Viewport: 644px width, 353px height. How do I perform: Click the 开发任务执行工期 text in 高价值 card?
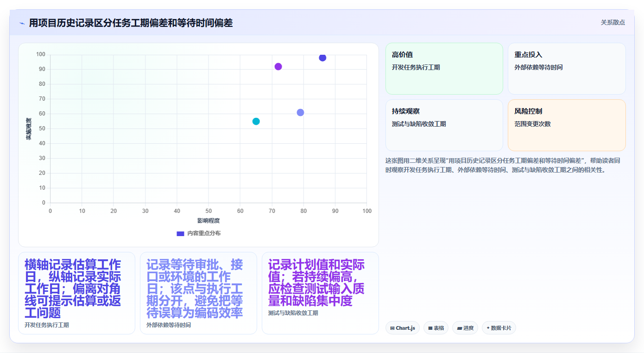tap(416, 67)
